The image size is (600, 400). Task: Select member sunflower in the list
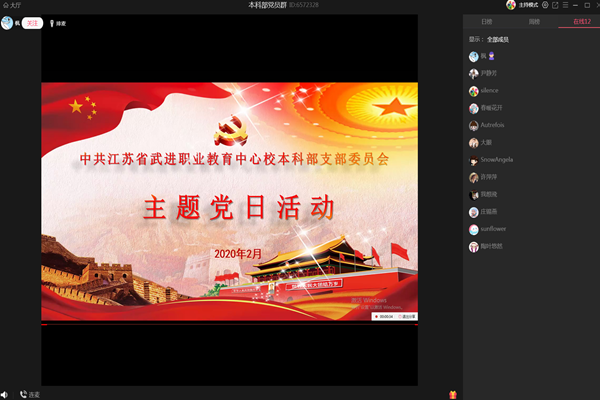pyautogui.click(x=532, y=229)
